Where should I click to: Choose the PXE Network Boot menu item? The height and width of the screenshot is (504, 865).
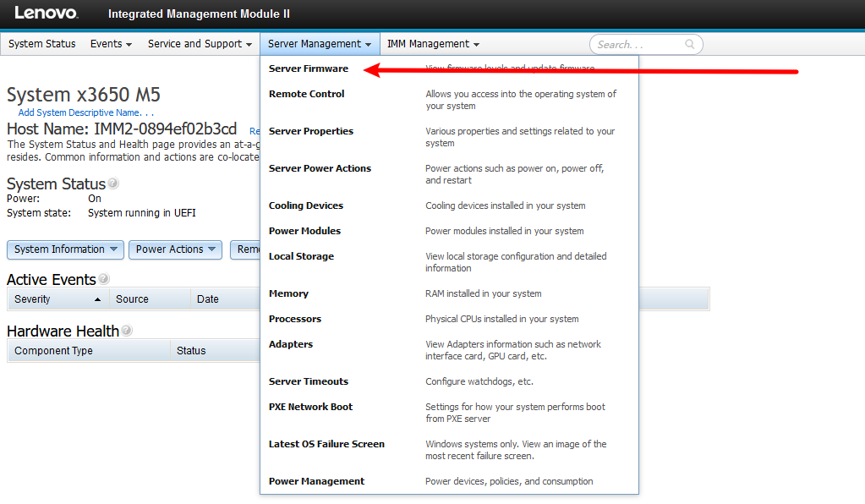pyautogui.click(x=310, y=407)
